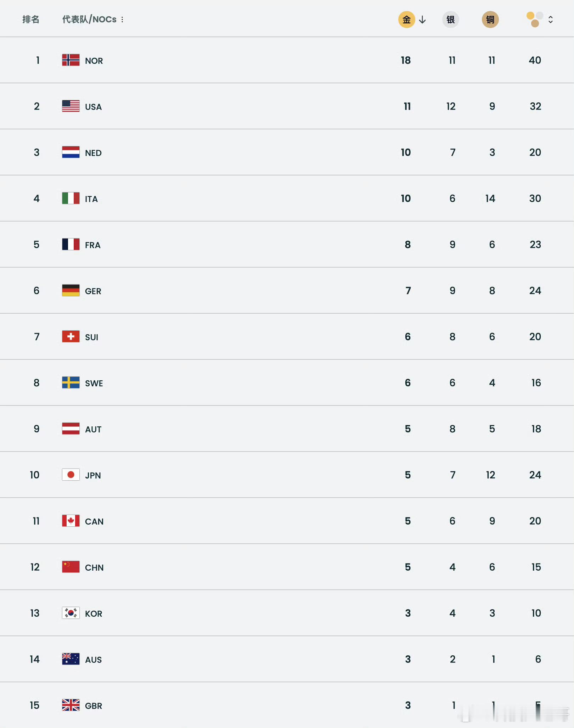Click the Japan flag icon
Screen dimensions: 574x728
71,475
